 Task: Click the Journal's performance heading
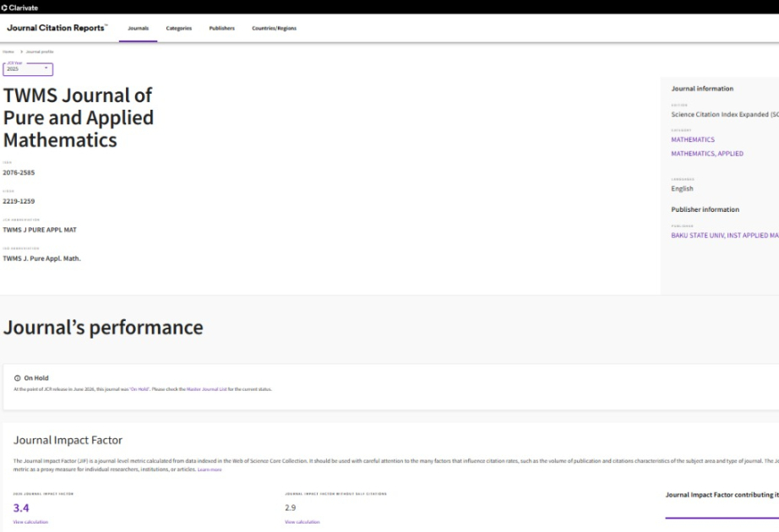[103, 328]
